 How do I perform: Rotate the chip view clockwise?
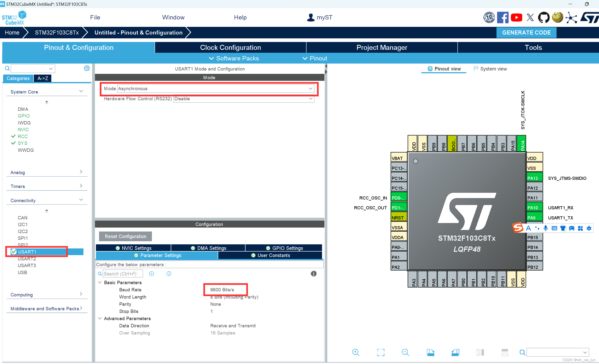tap(430, 352)
